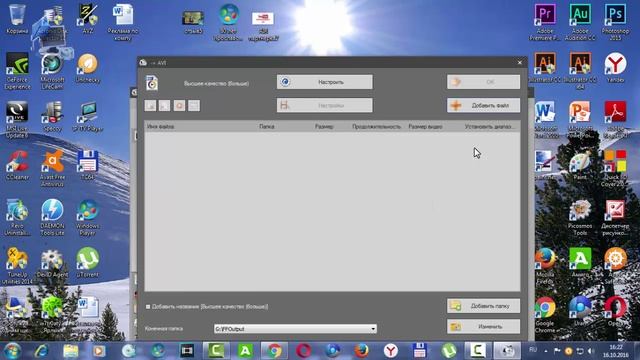Image resolution: width=640 pixels, height=360 pixels.
Task: Select the TuneUp Utilities 2014 desktop icon
Action: click(x=17, y=266)
